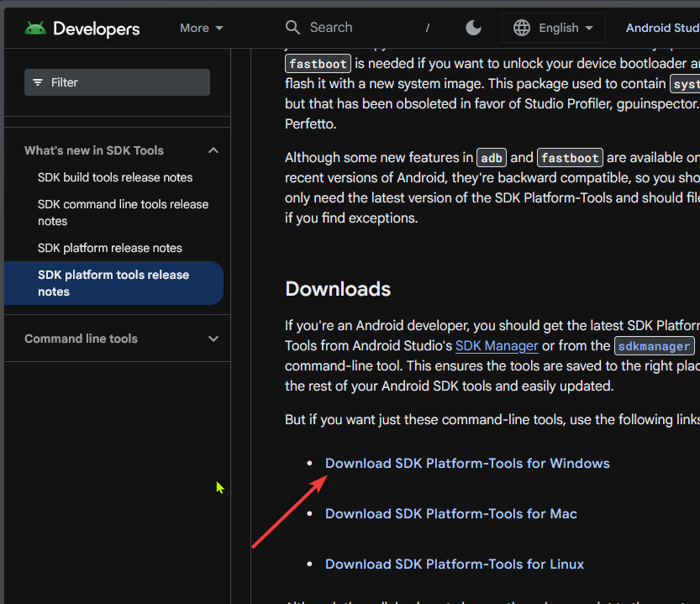The width and height of the screenshot is (700, 604).
Task: Click the SDK Manager link
Action: [497, 346]
